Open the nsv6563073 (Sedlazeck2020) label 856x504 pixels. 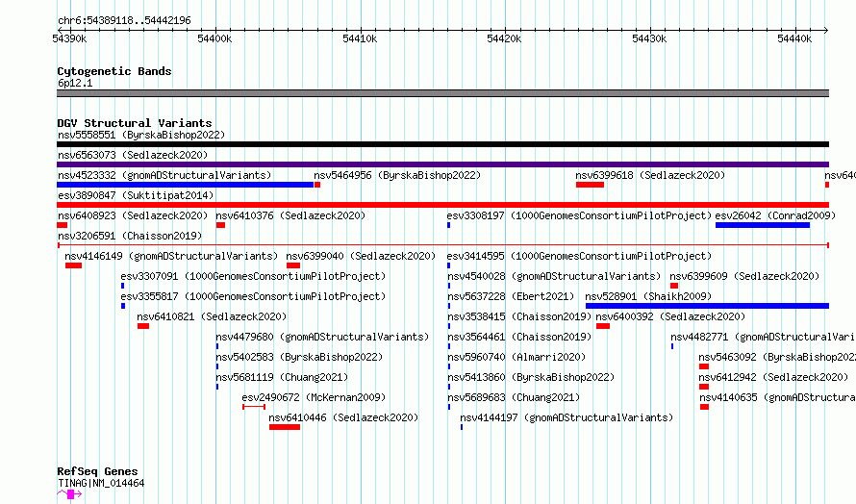[x=133, y=155]
